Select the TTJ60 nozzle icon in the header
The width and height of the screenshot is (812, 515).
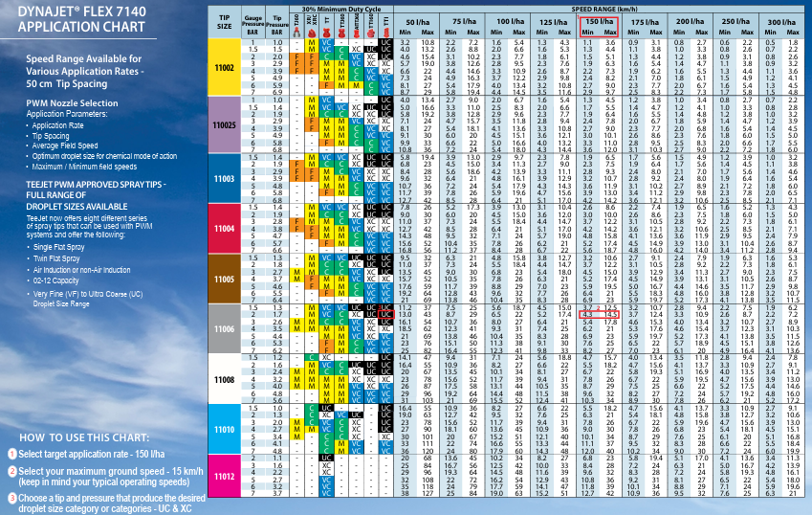tap(341, 33)
